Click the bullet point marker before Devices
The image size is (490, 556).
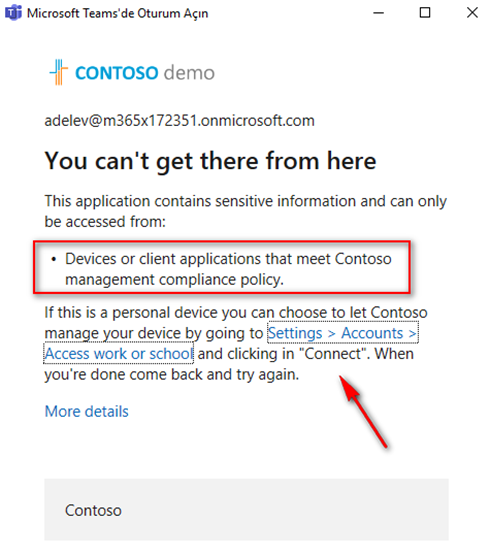click(54, 260)
